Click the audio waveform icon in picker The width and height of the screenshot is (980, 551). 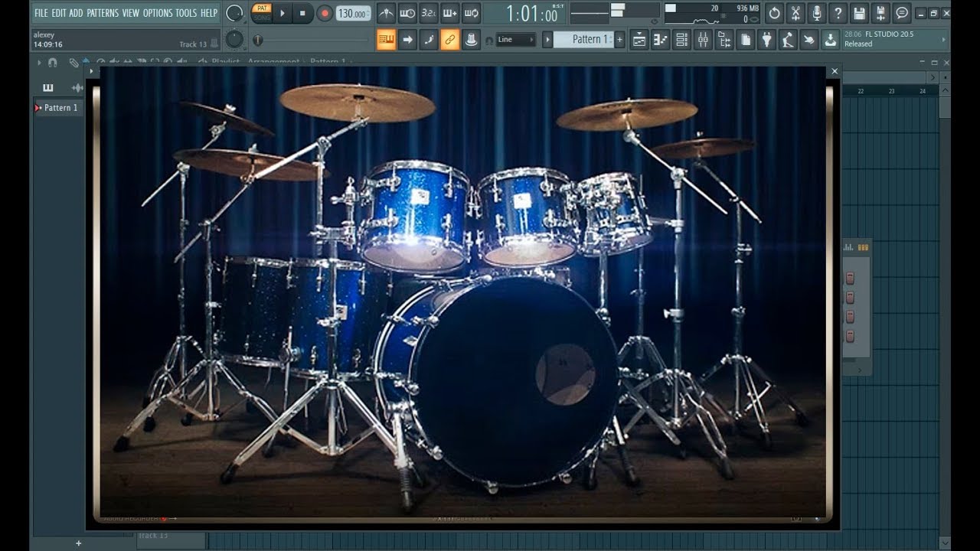pos(77,87)
